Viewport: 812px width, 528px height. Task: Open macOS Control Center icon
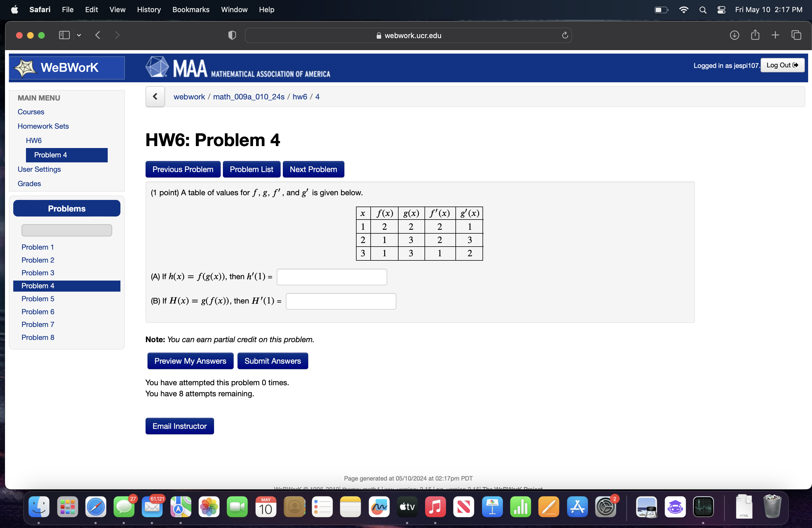(721, 10)
